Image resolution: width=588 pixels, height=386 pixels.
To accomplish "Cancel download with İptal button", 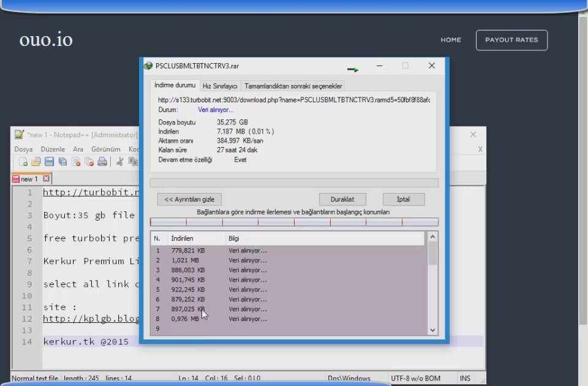I will coord(404,199).
